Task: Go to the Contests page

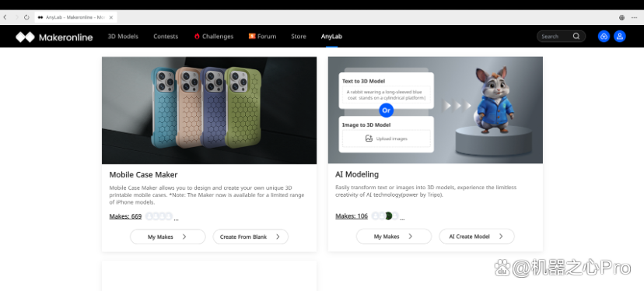Action: click(166, 36)
